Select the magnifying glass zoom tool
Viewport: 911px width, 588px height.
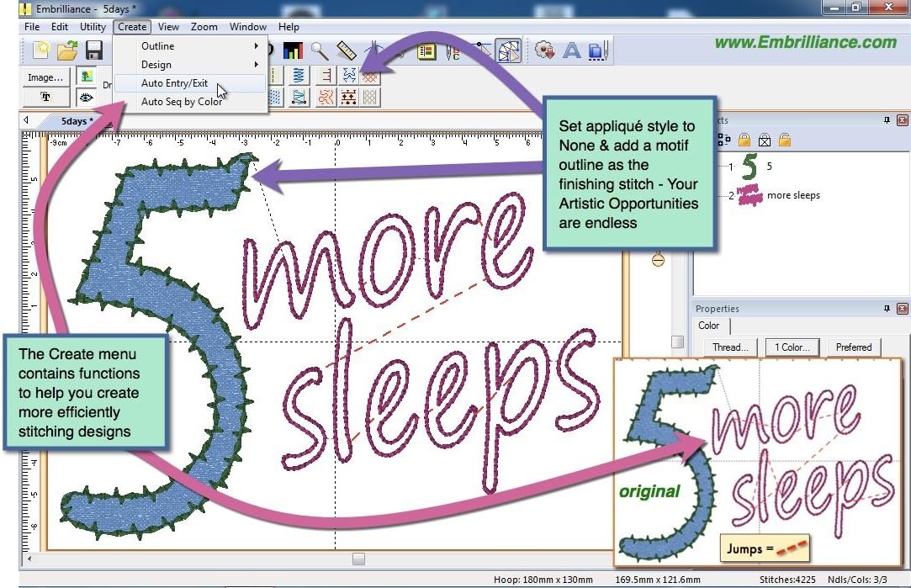pyautogui.click(x=319, y=51)
